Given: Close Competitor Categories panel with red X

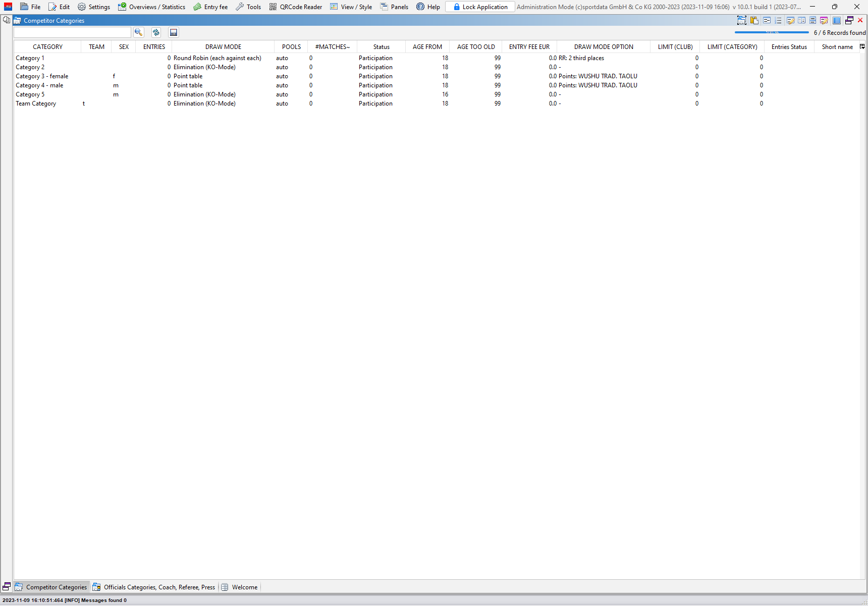Looking at the screenshot, I should [x=860, y=20].
